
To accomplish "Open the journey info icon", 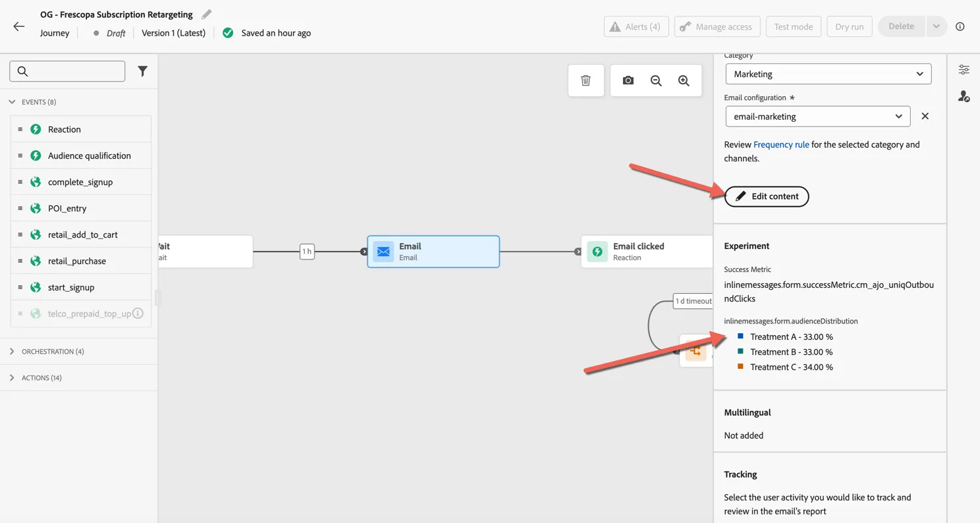I will coord(960,26).
